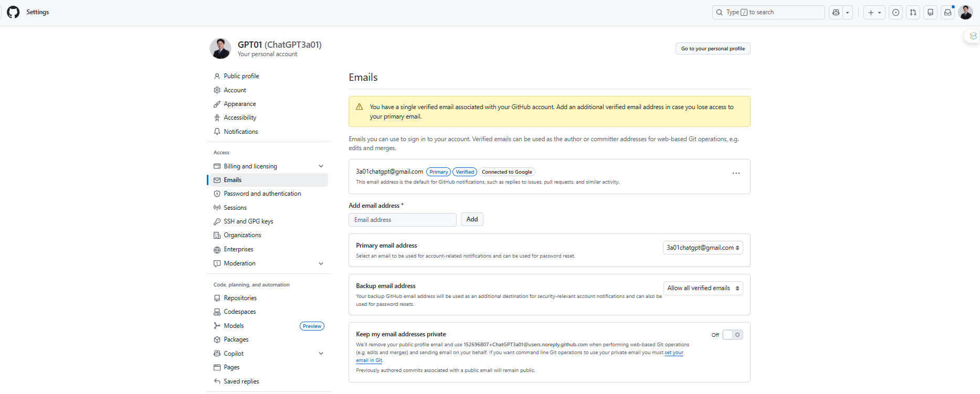Open the Issues icon in header
The height and width of the screenshot is (394, 980).
pyautogui.click(x=896, y=13)
